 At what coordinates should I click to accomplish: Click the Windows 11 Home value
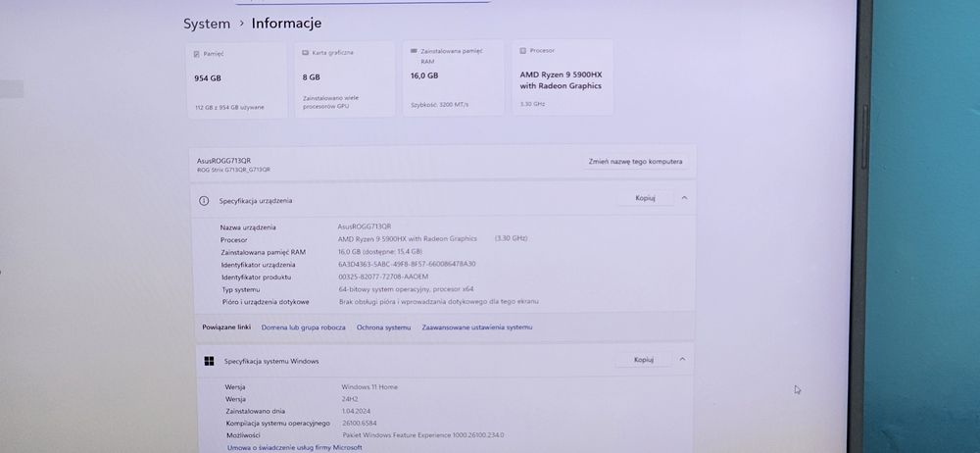click(x=369, y=386)
